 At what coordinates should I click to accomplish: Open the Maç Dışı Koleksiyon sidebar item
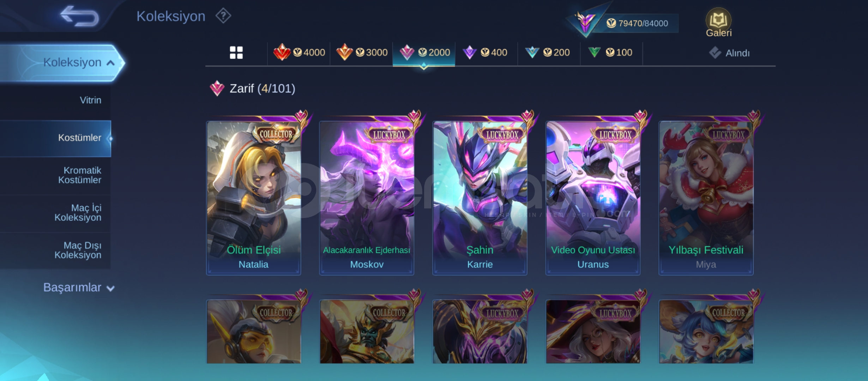(x=78, y=250)
